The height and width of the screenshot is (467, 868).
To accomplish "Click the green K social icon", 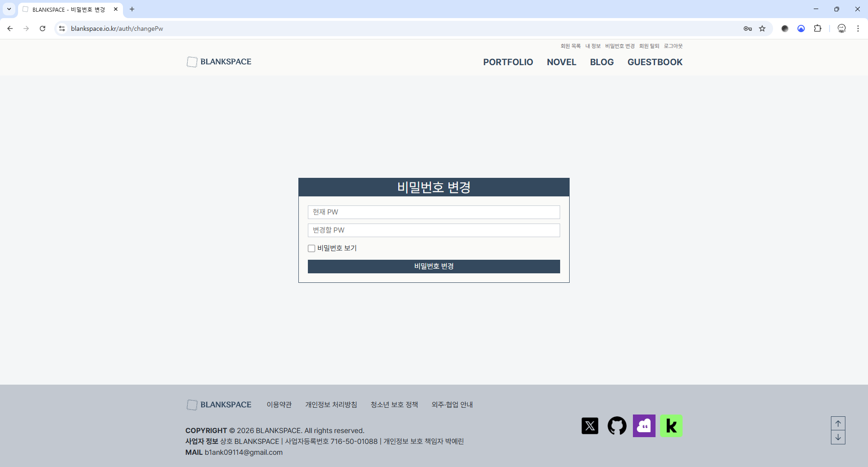I will (671, 426).
